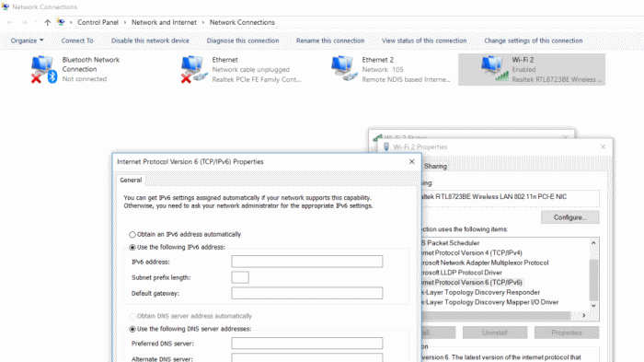Select Internet Protocol Version 6 (TCP/IPv6) item
Screen dimensions: 644x362
tap(472, 283)
